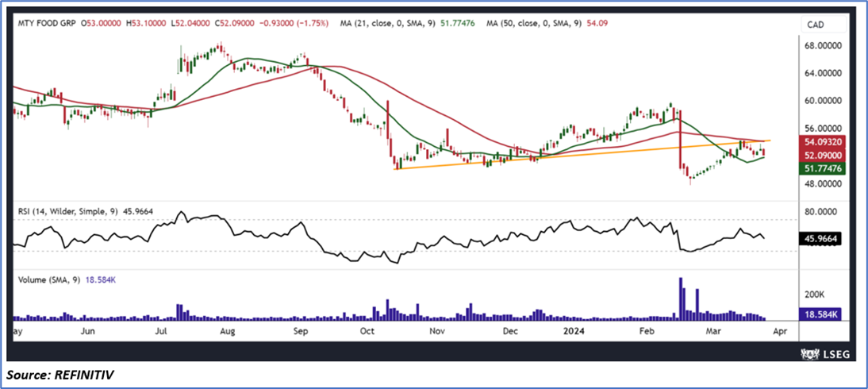Image resolution: width=868 pixels, height=389 pixels.
Task: Click the Dec label on time axis
Action: (x=510, y=331)
